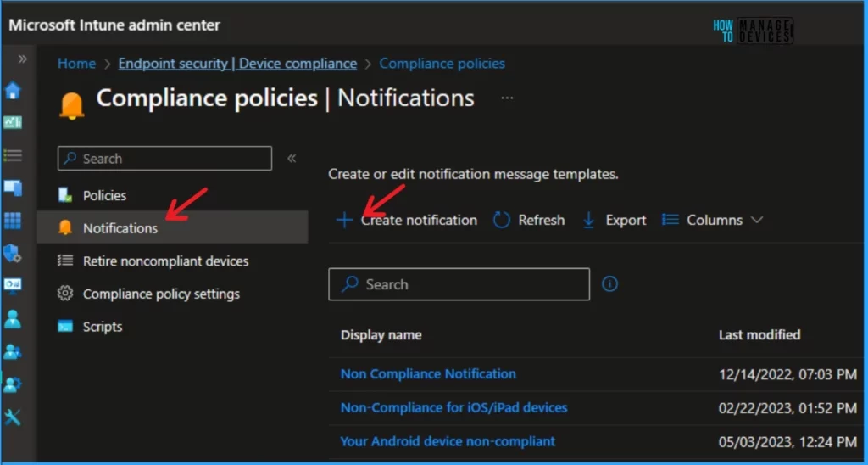Viewport: 868px width, 465px height.
Task: Focus the notifications Search field
Action: pos(459,284)
